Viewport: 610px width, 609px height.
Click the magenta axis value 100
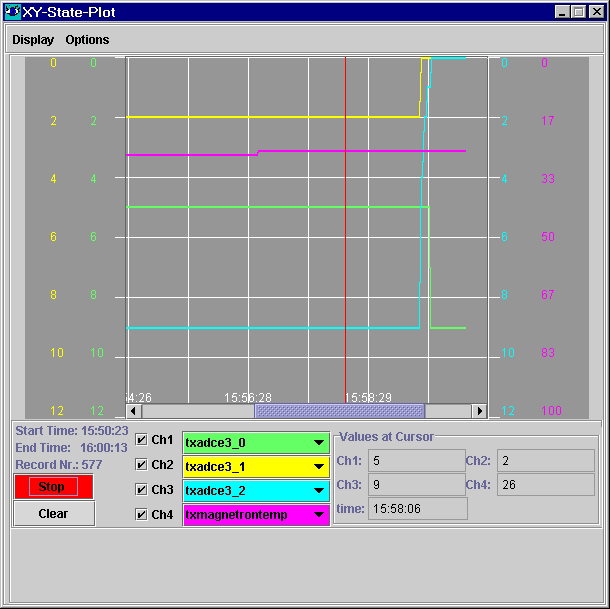point(551,411)
